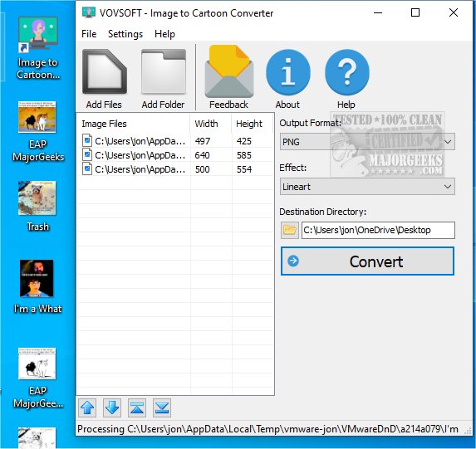Screen dimensions: 476x449
Task: Click the Destination Directory path field
Action: 378,230
